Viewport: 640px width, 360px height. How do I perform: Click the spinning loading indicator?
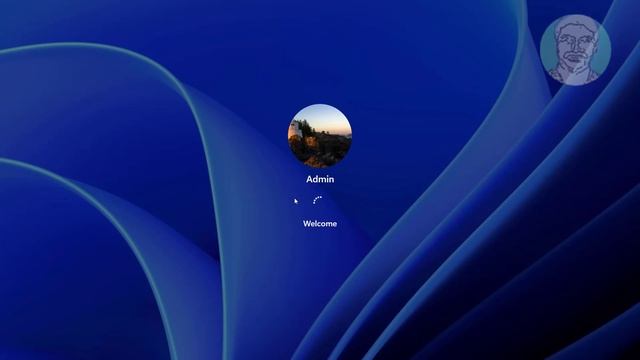318,200
